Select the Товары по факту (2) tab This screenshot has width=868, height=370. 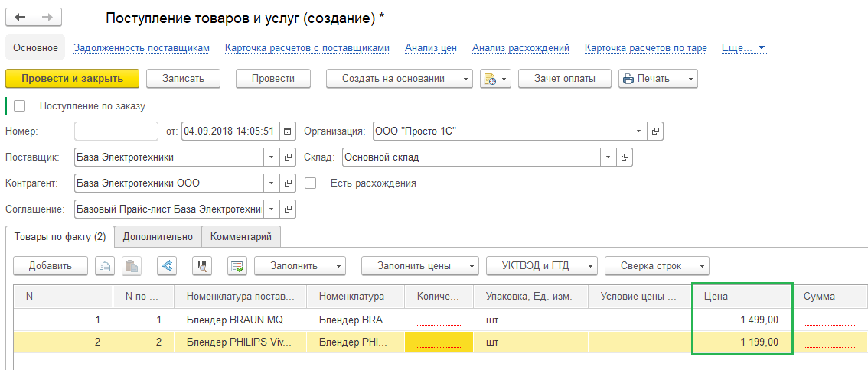(x=60, y=237)
